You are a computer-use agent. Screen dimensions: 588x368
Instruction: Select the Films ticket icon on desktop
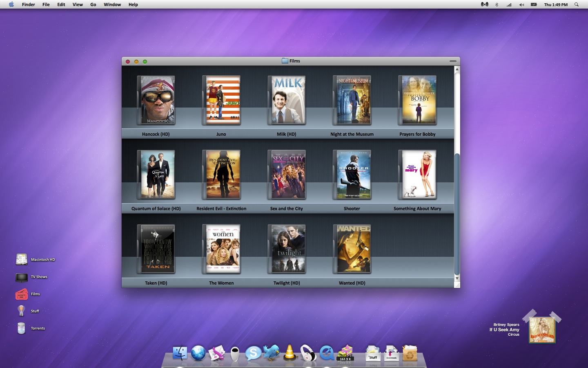(22, 294)
